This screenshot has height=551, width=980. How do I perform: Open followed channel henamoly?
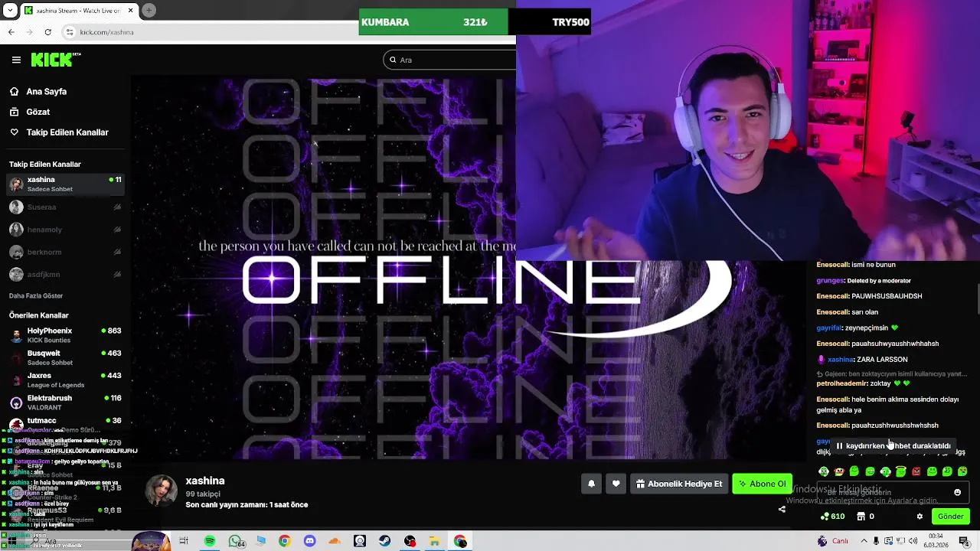click(x=65, y=230)
